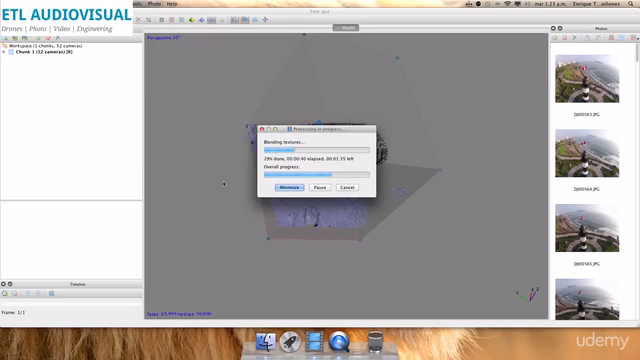
Task: Open Finder from the Dock
Action: (266, 342)
